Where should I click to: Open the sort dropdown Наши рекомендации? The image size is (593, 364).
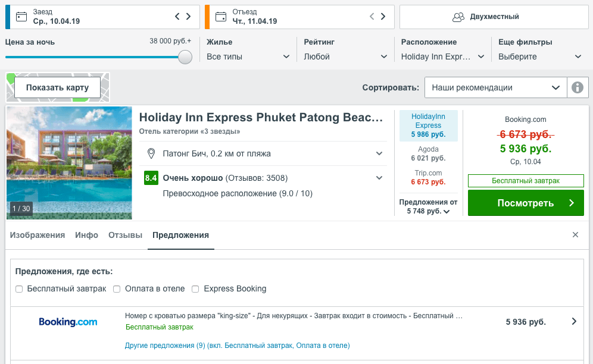pos(495,87)
